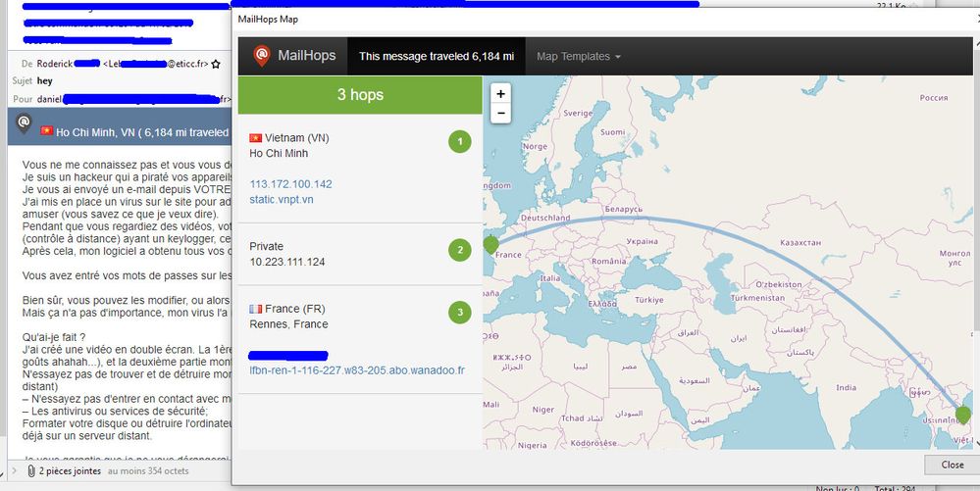Screen dimensions: 980x491
Task: Expand the attachments list arrow
Action: coord(13,471)
